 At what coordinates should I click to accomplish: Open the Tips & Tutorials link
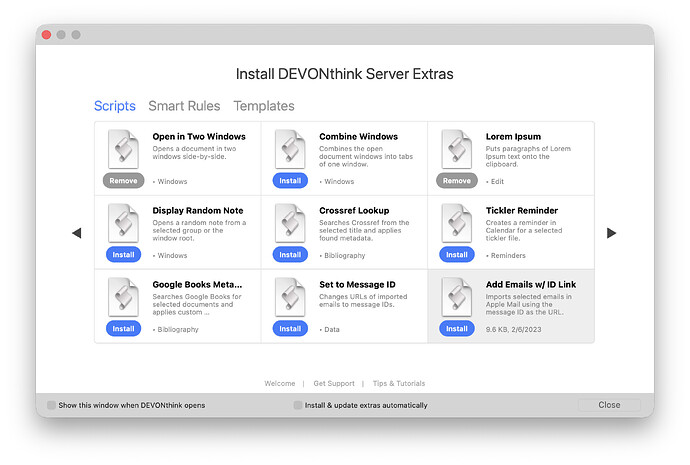click(399, 384)
